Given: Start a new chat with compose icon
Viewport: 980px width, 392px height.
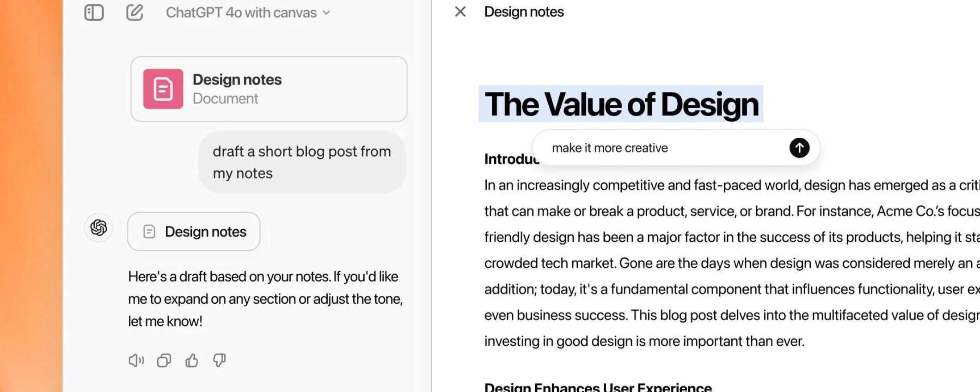Looking at the screenshot, I should [x=135, y=12].
